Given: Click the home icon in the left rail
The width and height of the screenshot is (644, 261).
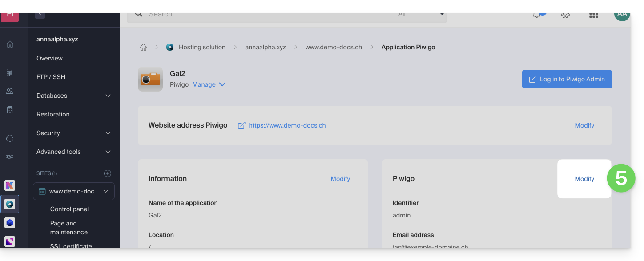Looking at the screenshot, I should coord(10,44).
